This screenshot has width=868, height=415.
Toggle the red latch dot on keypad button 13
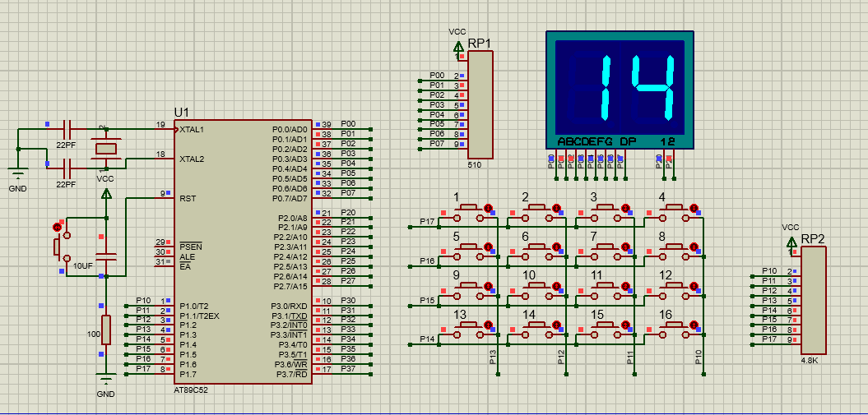click(488, 325)
